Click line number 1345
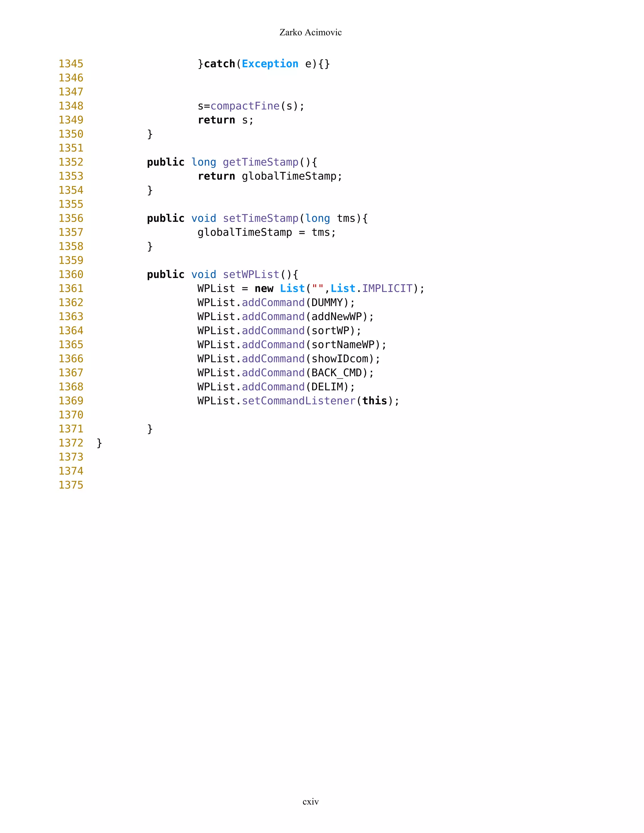Image resolution: width=644 pixels, height=833 pixels. (71, 64)
